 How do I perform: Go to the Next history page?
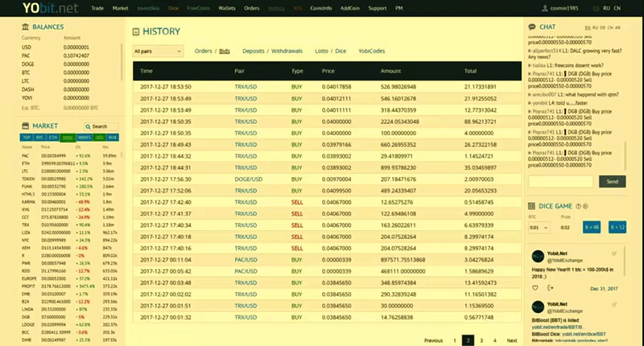512,340
